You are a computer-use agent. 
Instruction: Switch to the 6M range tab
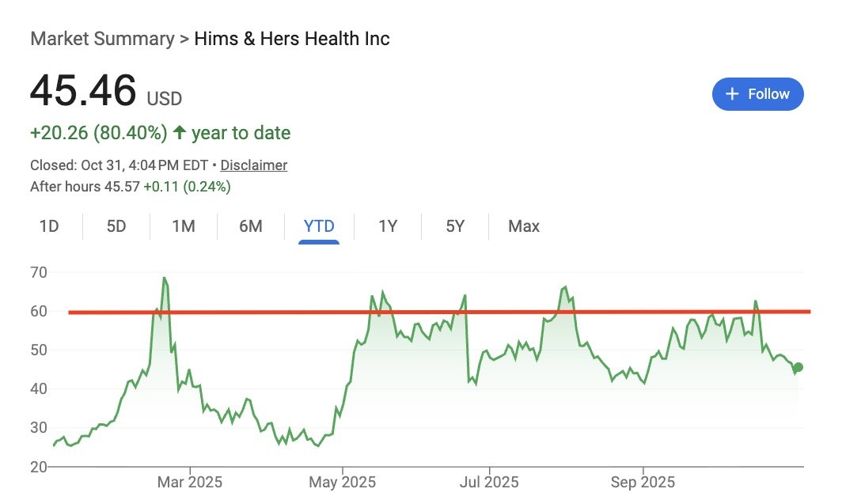click(251, 226)
